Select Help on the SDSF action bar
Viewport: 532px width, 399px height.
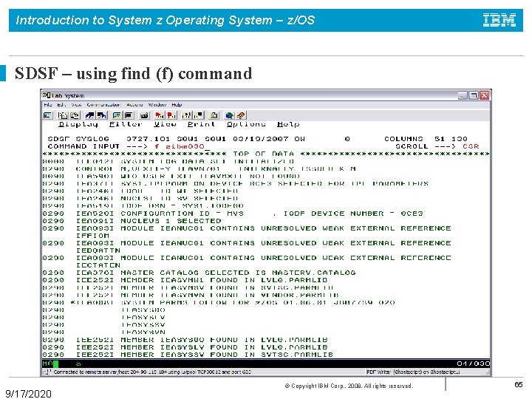(288, 125)
